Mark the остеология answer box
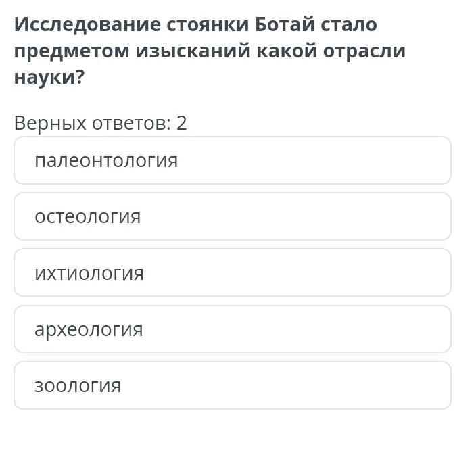 pyautogui.click(x=233, y=216)
